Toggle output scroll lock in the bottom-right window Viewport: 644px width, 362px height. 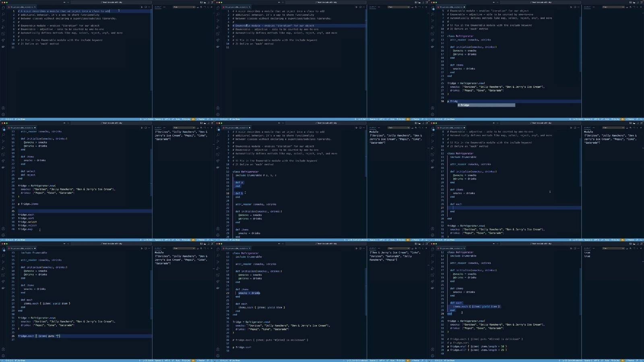coord(630,248)
